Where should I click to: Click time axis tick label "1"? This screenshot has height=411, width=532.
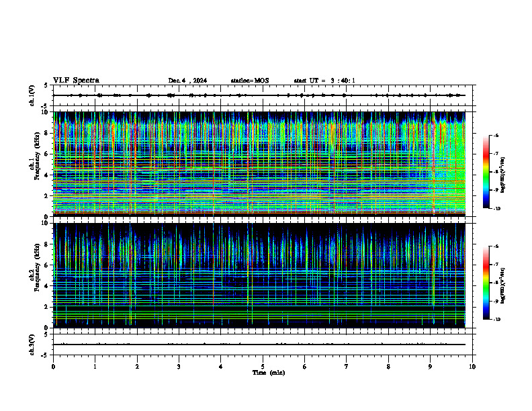(x=95, y=367)
